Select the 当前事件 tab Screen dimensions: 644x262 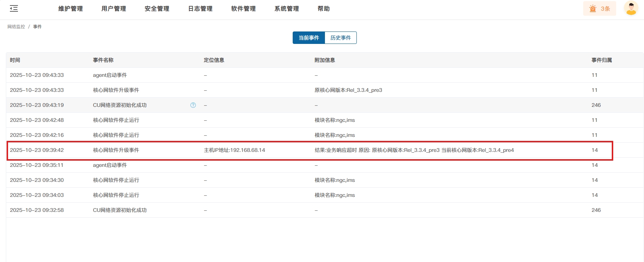[x=309, y=38]
